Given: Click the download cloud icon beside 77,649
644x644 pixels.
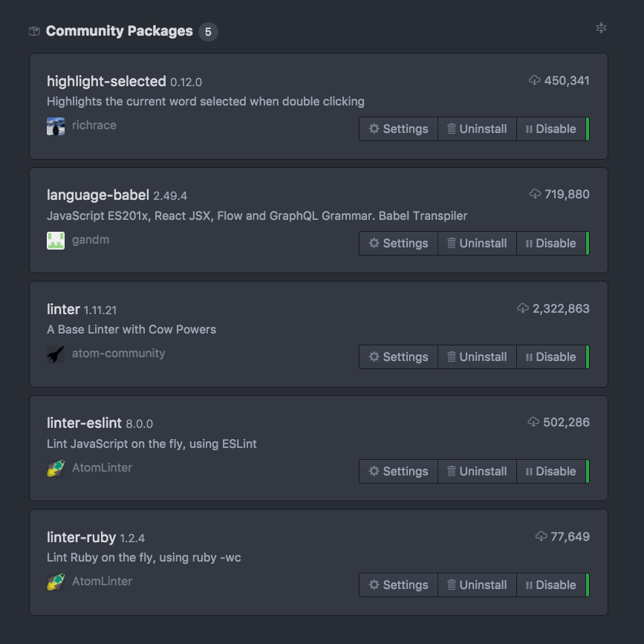Looking at the screenshot, I should [541, 536].
